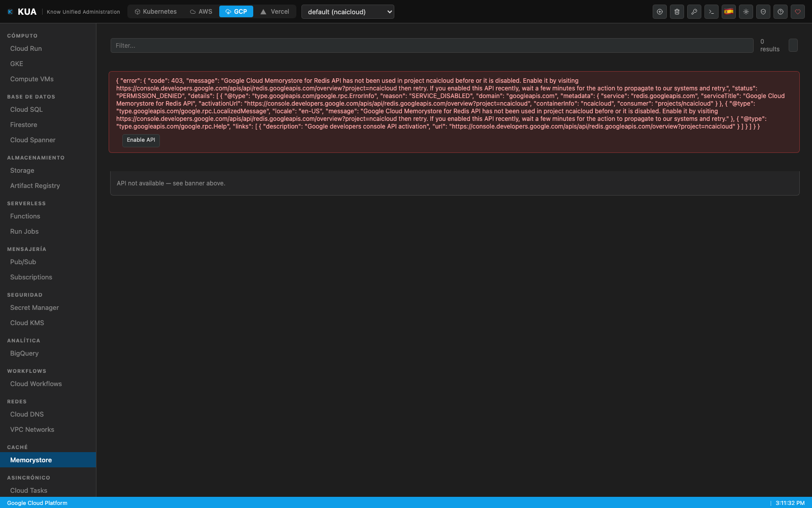
Task: Click the 3:11:32 PM clock in status bar
Action: click(x=790, y=503)
